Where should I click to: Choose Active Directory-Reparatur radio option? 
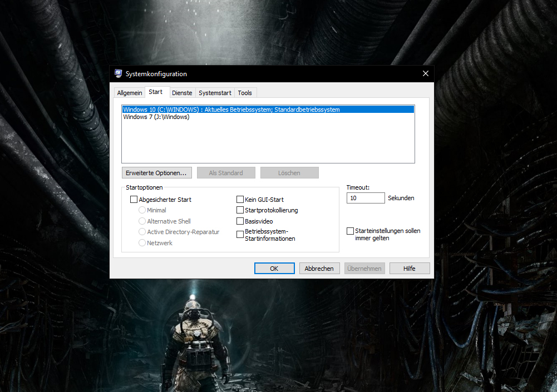tap(142, 232)
